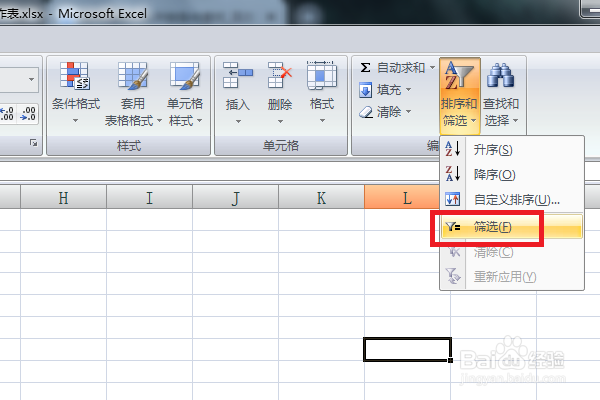
Task: Select the greyed 清除(C) menu item
Action: (512, 252)
